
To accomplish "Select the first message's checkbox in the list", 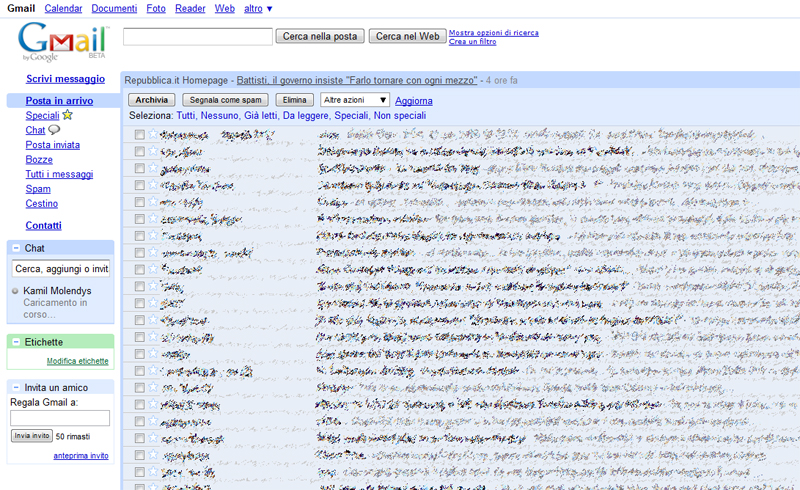I will point(139,135).
